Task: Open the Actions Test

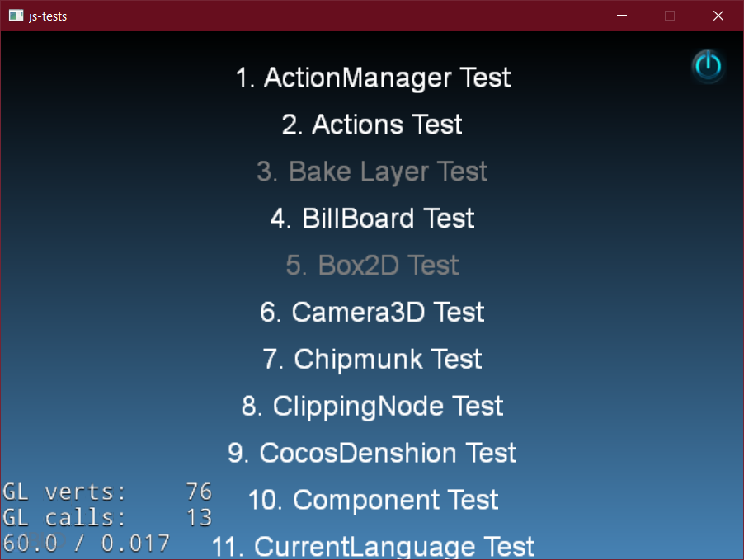Action: coord(371,125)
